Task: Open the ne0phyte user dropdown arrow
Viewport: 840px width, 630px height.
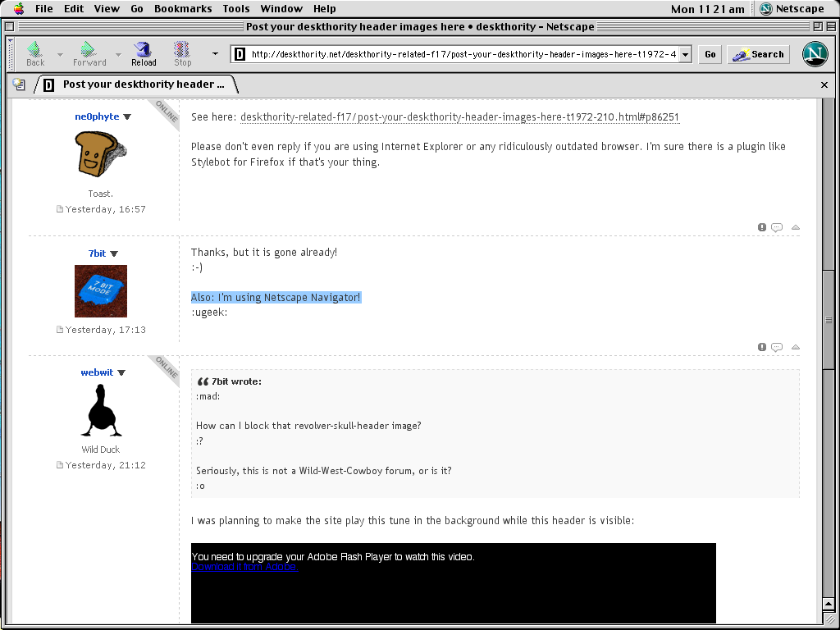Action: pos(127,116)
